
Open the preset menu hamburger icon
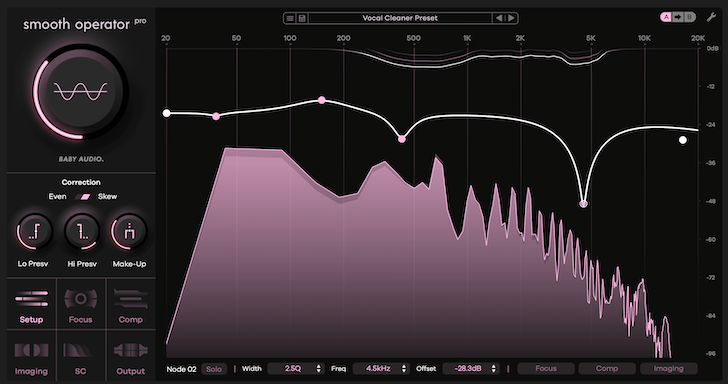pyautogui.click(x=290, y=18)
